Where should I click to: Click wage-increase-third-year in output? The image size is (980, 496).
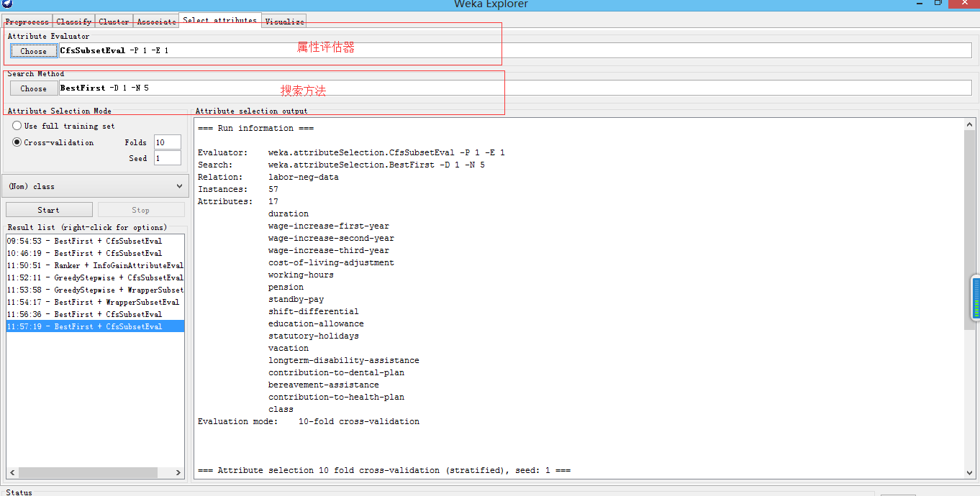(x=329, y=250)
